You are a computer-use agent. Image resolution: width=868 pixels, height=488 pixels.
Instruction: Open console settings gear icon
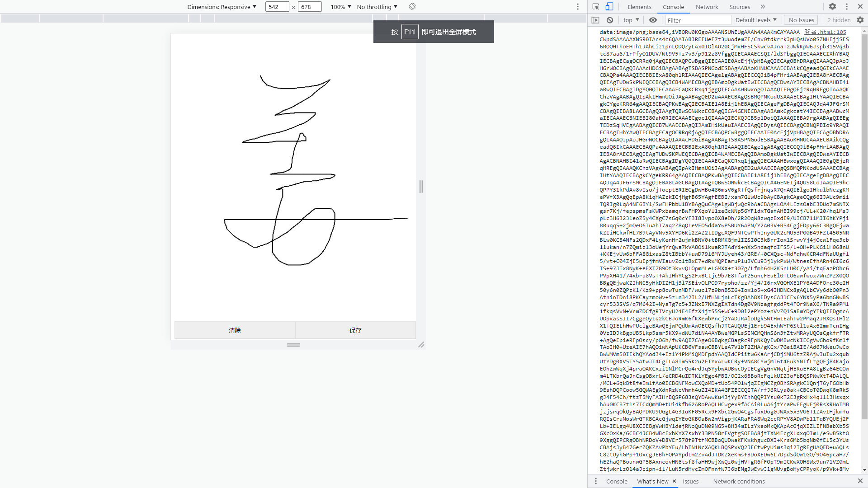tap(860, 20)
